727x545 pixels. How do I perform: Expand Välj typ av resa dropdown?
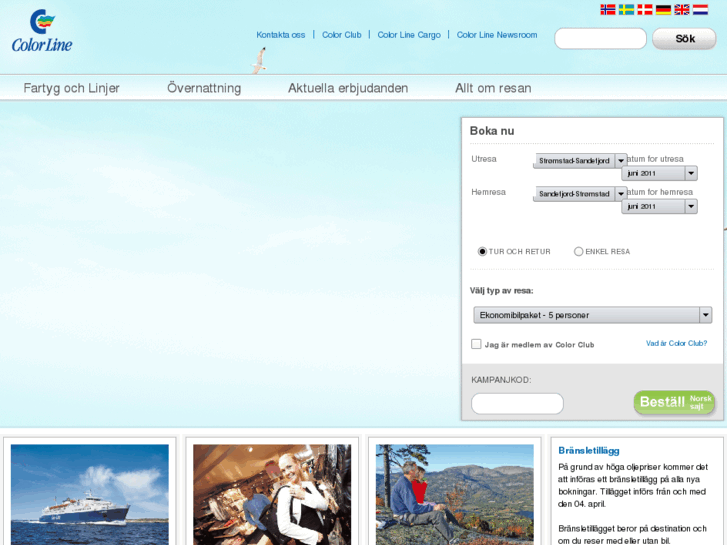point(593,315)
